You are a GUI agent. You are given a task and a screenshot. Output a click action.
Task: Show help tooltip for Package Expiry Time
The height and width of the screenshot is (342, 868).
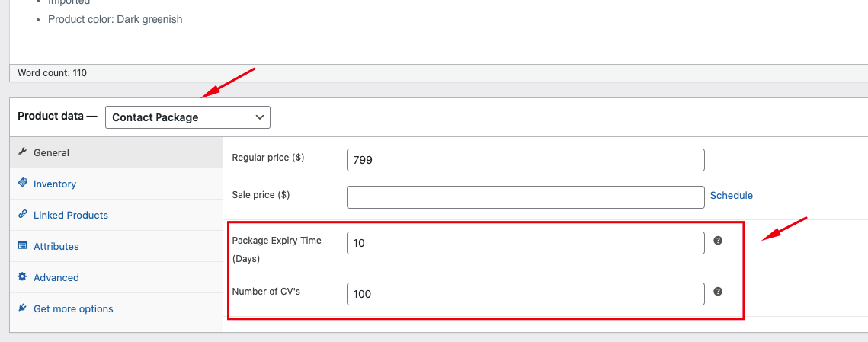click(x=718, y=241)
